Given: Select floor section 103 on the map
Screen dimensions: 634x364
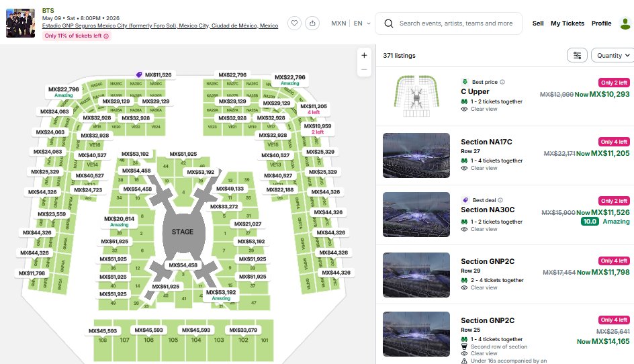Looking at the screenshot, I should [x=219, y=340].
